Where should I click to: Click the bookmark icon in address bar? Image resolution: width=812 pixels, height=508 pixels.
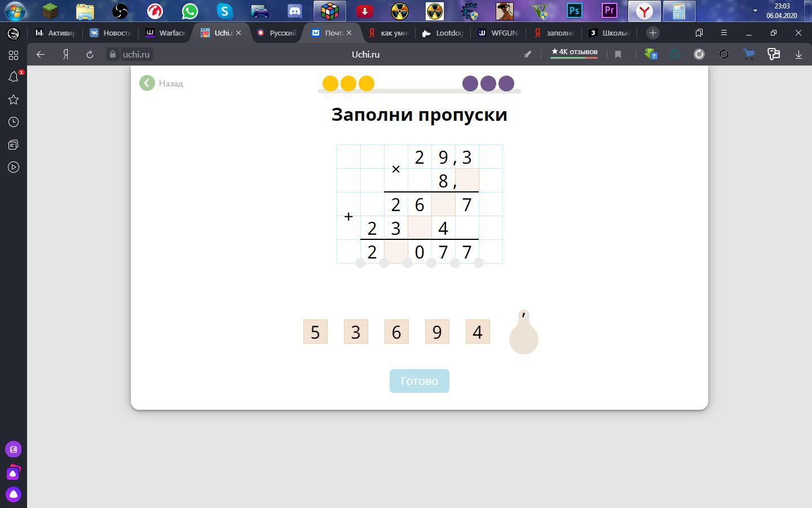[x=618, y=55]
